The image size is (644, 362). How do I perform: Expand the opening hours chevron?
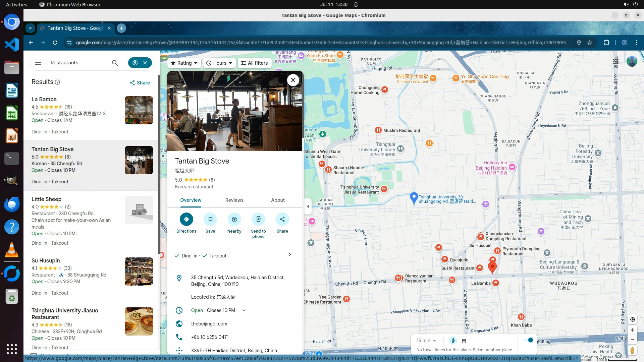point(244,310)
